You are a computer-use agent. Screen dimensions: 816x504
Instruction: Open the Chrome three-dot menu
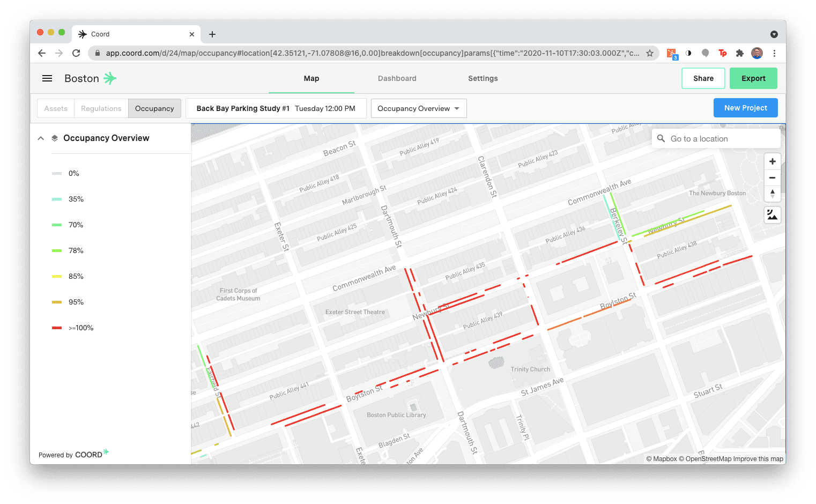pyautogui.click(x=774, y=53)
